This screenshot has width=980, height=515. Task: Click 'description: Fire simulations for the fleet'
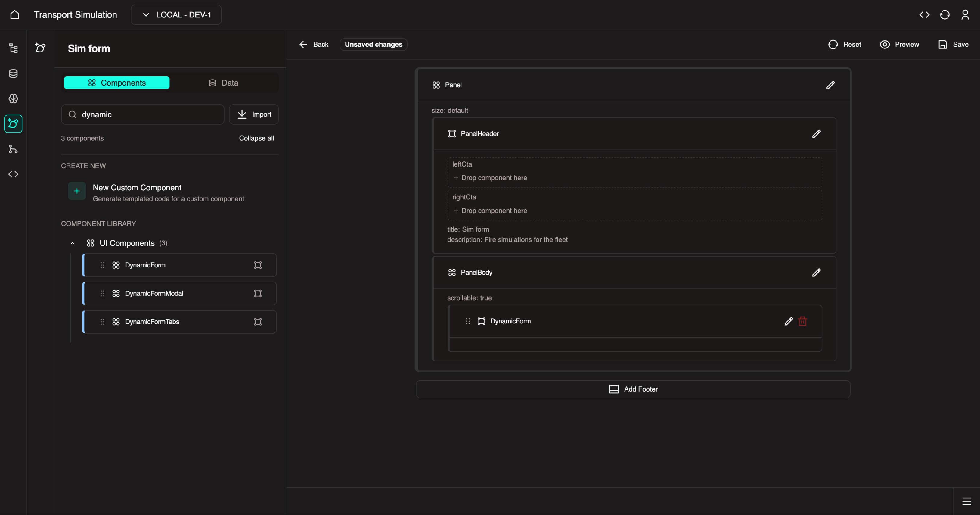[x=507, y=240]
